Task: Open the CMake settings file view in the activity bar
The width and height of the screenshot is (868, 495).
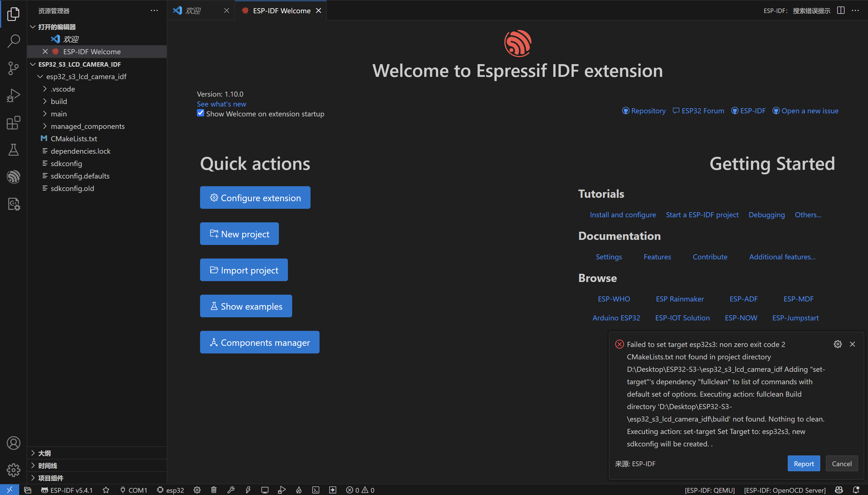Action: pos(13,204)
